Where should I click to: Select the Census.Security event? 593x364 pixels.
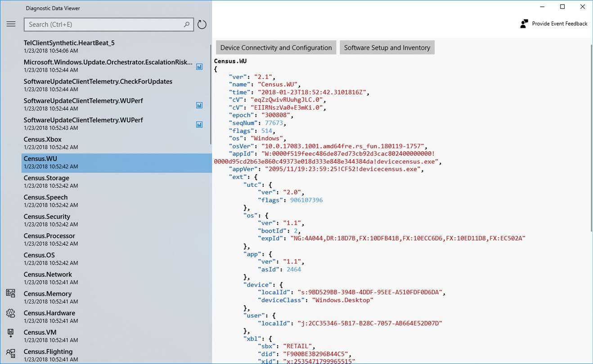pyautogui.click(x=116, y=220)
